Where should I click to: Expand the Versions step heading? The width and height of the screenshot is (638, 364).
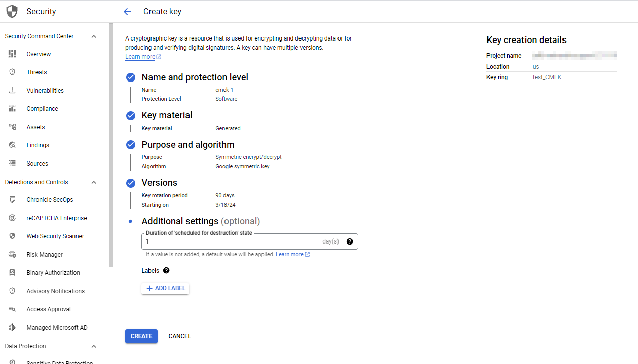(160, 183)
